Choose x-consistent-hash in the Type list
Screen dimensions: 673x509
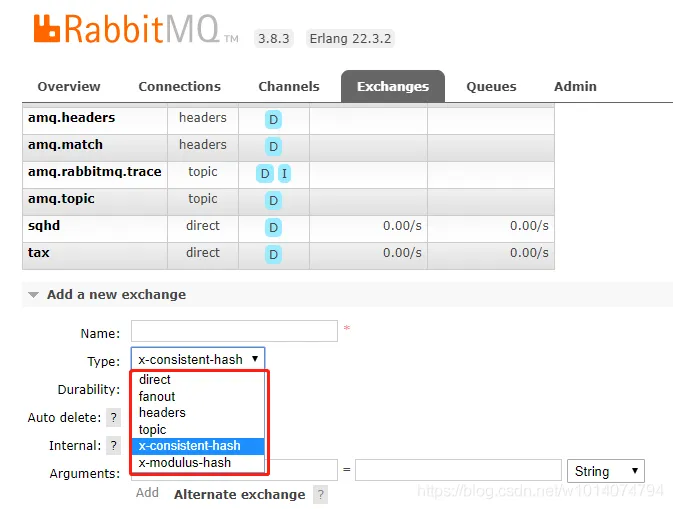click(198, 446)
